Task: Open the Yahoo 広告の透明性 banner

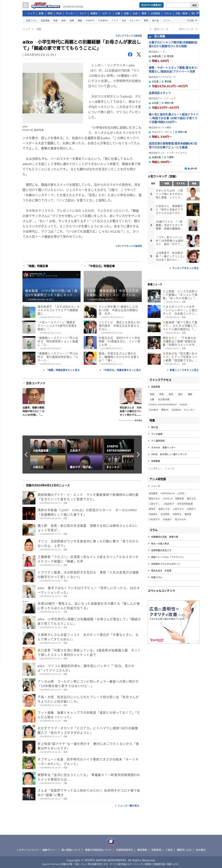Action: click(x=174, y=622)
